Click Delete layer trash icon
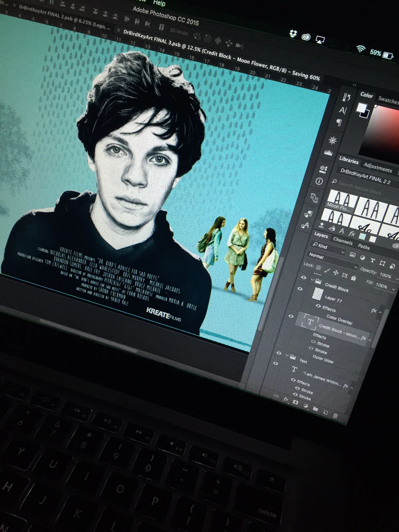 tap(335, 416)
